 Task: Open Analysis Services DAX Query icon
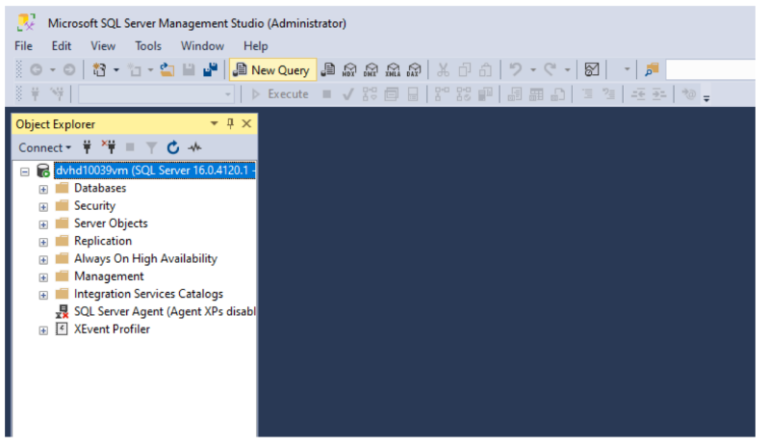(414, 70)
